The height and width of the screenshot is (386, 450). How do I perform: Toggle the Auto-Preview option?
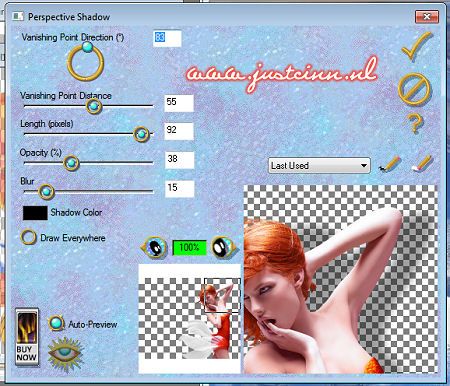[x=56, y=323]
